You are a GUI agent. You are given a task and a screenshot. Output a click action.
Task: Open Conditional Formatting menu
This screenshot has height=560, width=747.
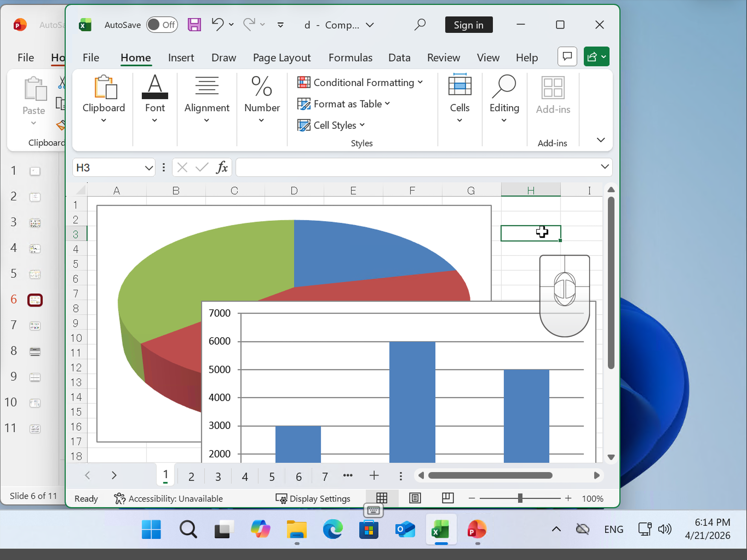(360, 82)
